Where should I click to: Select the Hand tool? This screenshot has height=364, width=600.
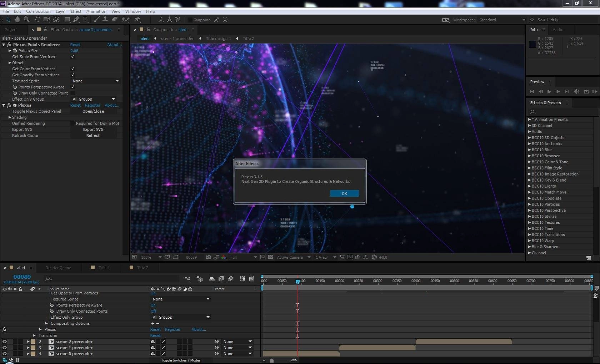17,19
